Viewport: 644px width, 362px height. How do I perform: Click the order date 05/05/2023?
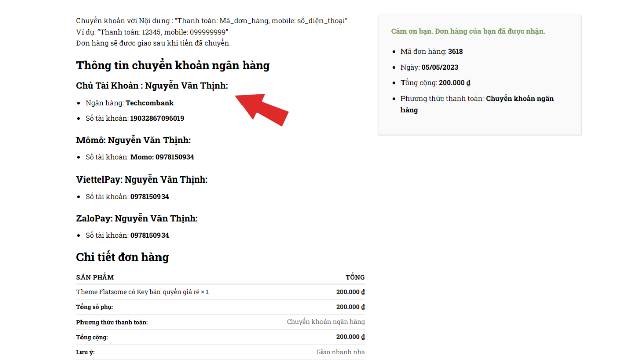pyautogui.click(x=440, y=67)
